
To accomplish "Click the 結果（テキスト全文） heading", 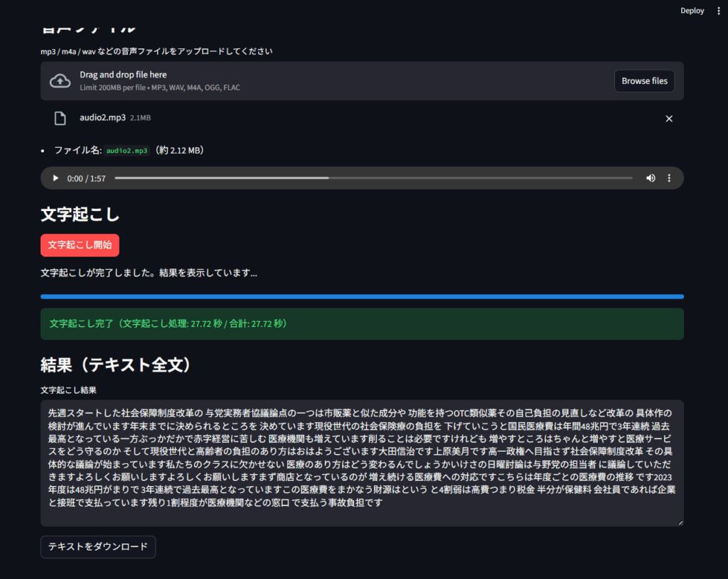I will 117,364.
